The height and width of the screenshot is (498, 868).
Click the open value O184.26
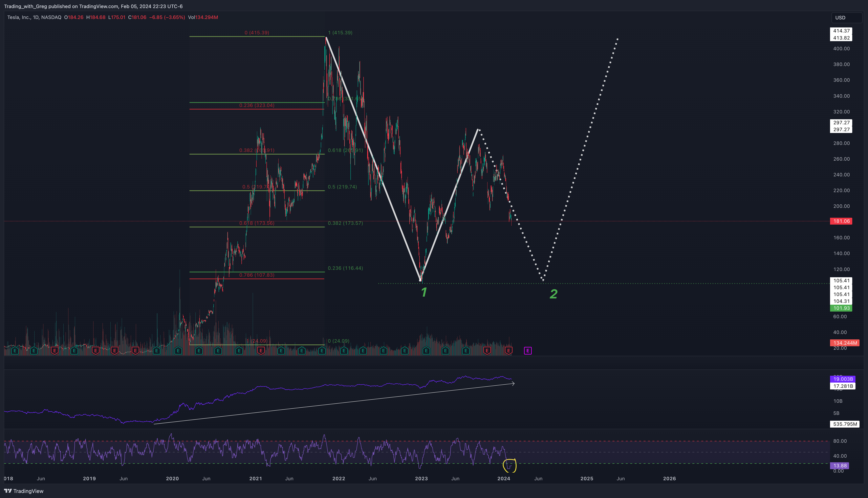click(73, 17)
